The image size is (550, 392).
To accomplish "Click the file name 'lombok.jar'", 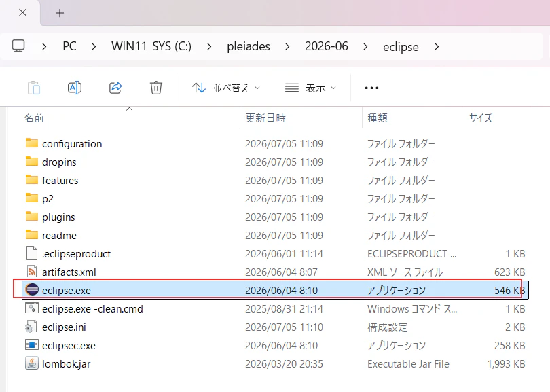I will pos(66,364).
